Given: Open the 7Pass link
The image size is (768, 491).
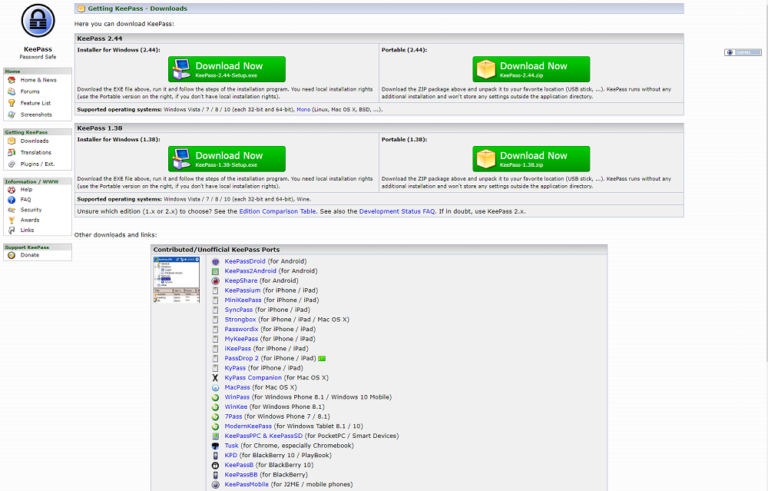Looking at the screenshot, I should (233, 417).
